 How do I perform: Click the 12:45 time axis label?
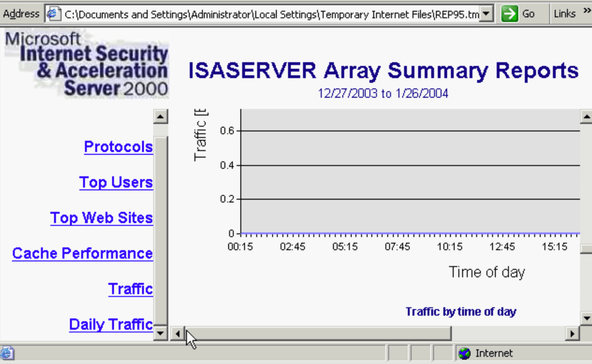[x=502, y=247]
